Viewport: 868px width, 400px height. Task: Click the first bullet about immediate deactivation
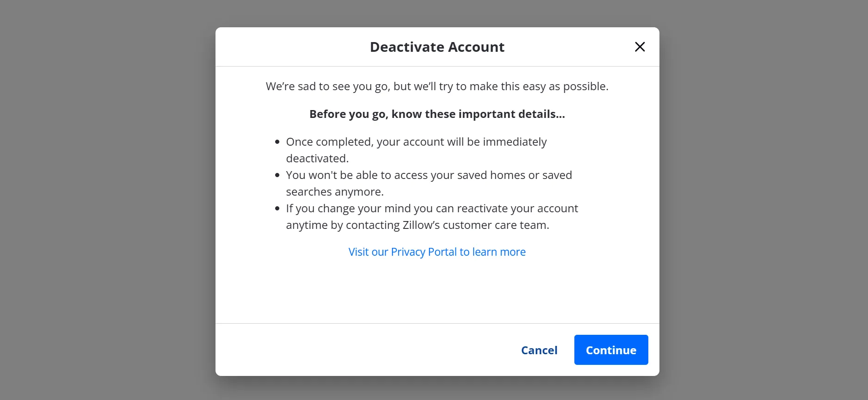click(416, 150)
